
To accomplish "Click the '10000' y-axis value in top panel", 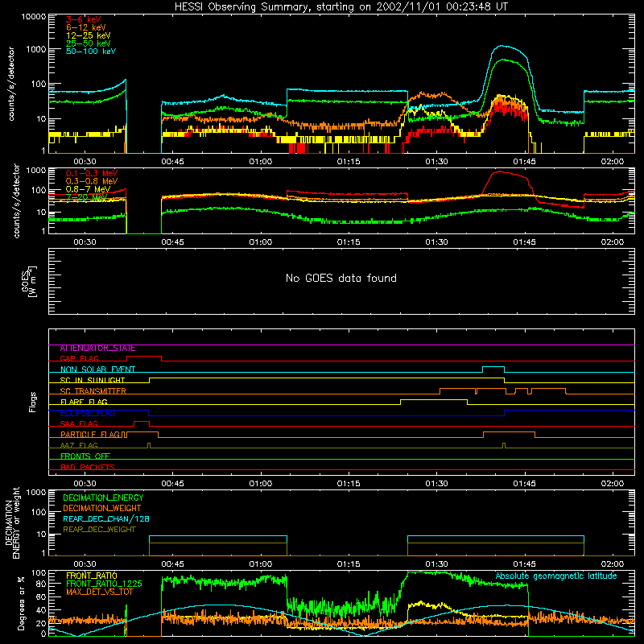I will 34,17.
